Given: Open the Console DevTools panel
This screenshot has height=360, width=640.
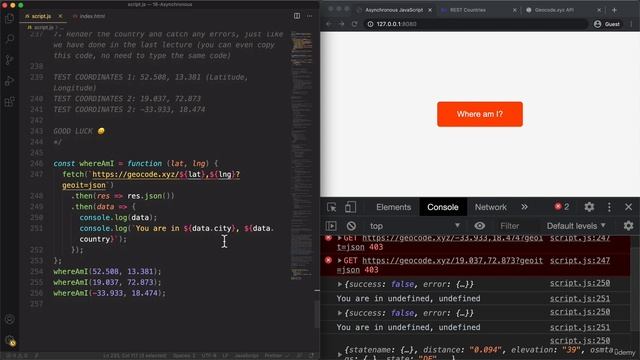Looking at the screenshot, I should [x=442, y=207].
